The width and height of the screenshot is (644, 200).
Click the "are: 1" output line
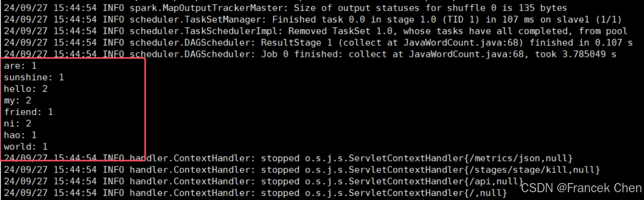pyautogui.click(x=20, y=66)
